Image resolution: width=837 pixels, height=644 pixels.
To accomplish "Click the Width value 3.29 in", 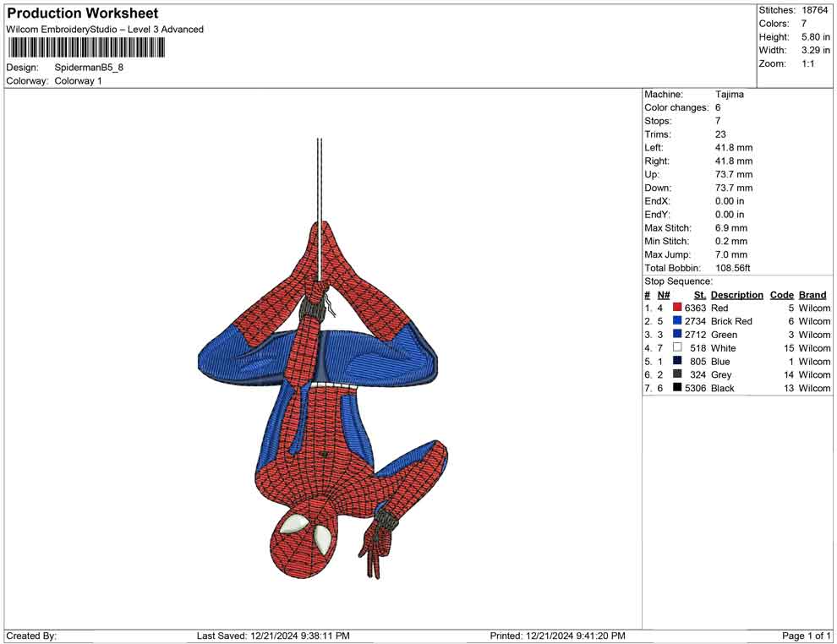I will pyautogui.click(x=816, y=50).
